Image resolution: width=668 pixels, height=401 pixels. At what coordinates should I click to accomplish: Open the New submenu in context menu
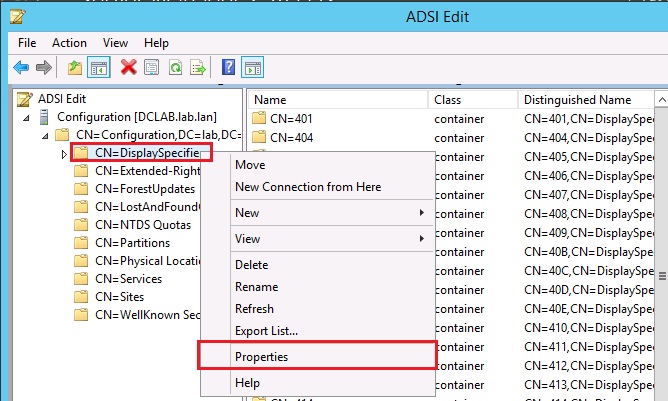coord(246,213)
